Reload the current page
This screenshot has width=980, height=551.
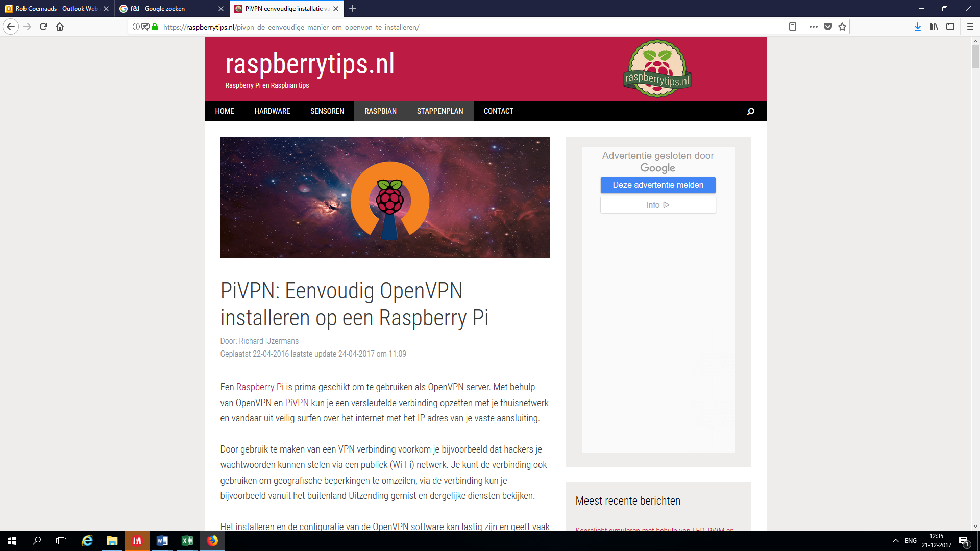pyautogui.click(x=43, y=27)
